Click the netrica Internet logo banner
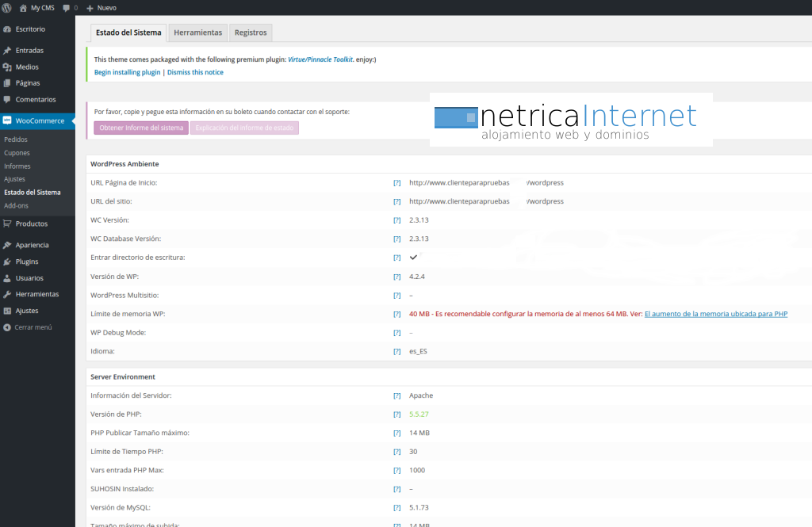The height and width of the screenshot is (527, 812). 571,120
